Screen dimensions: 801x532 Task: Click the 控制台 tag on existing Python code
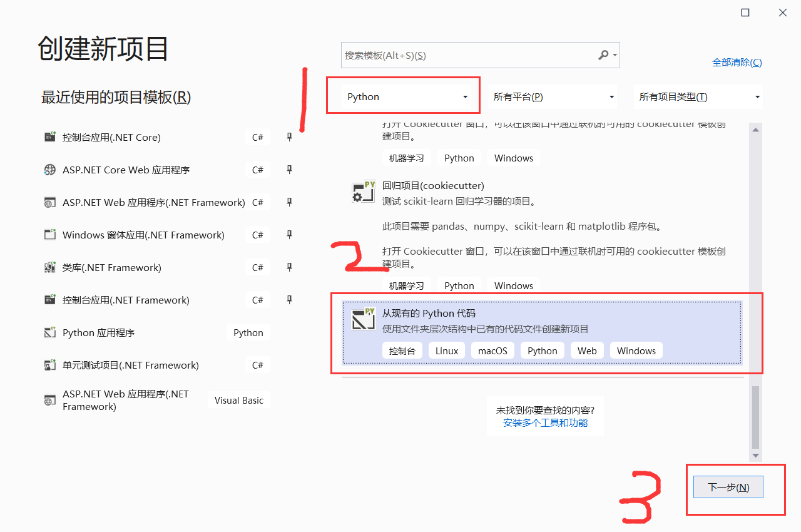(402, 350)
